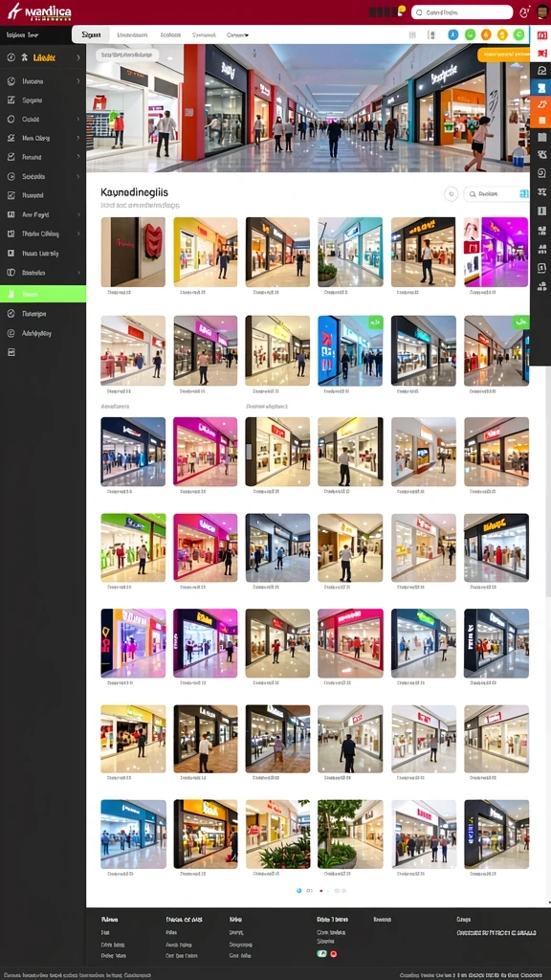Open the teal storefront thumbnail in first row
551x980 pixels.
point(350,252)
